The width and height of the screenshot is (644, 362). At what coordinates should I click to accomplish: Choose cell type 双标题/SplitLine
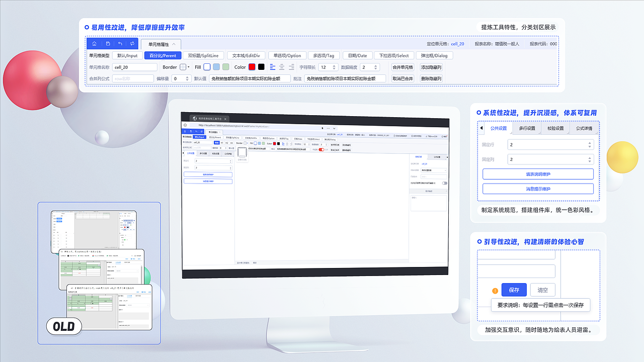click(203, 55)
